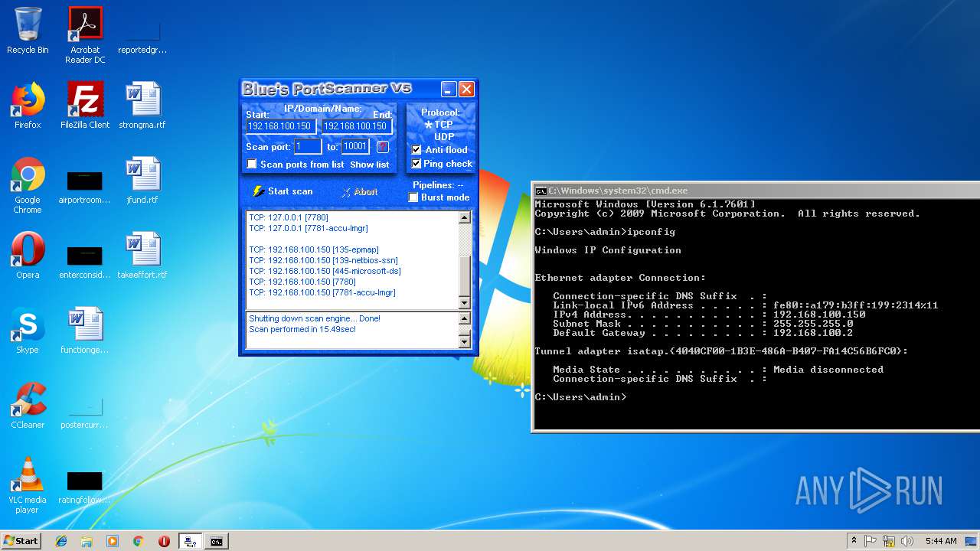Show hidden system tray icons

[x=854, y=541]
